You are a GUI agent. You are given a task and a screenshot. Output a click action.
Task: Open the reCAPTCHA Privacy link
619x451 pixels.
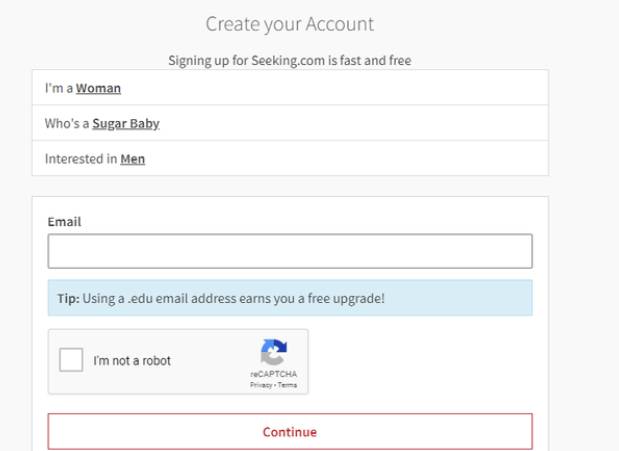click(261, 385)
